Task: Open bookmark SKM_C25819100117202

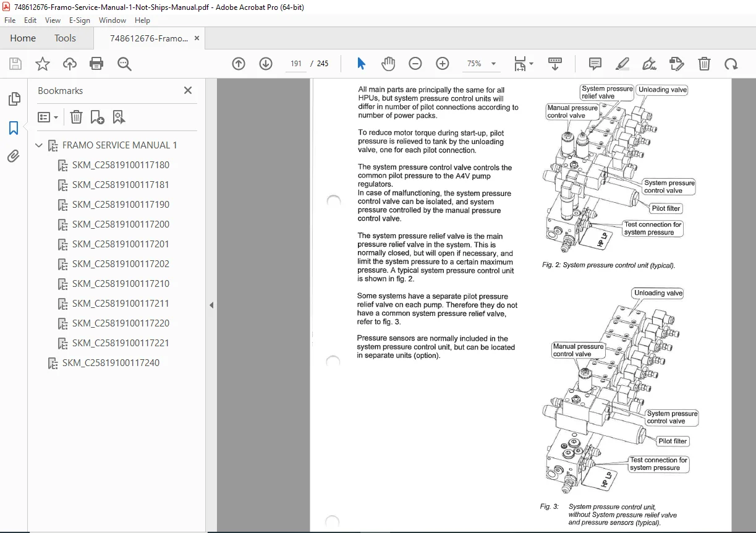Action: tap(121, 264)
